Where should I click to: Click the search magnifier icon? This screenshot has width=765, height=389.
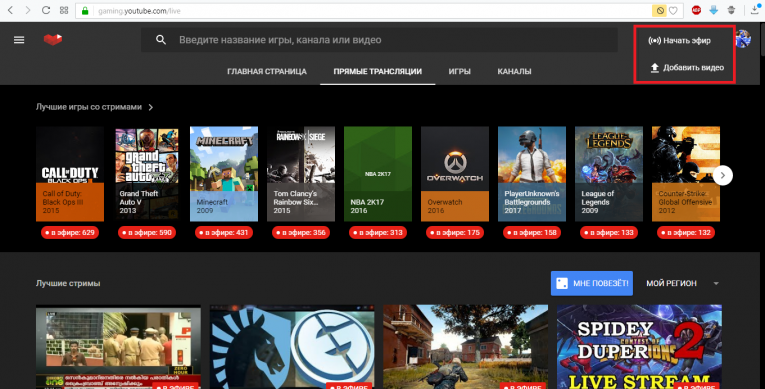tap(161, 40)
